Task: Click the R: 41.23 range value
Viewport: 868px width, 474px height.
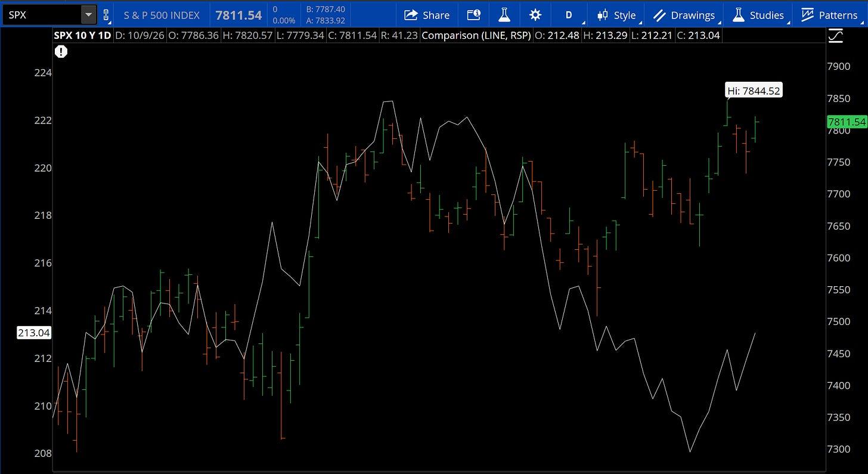Action: [399, 35]
